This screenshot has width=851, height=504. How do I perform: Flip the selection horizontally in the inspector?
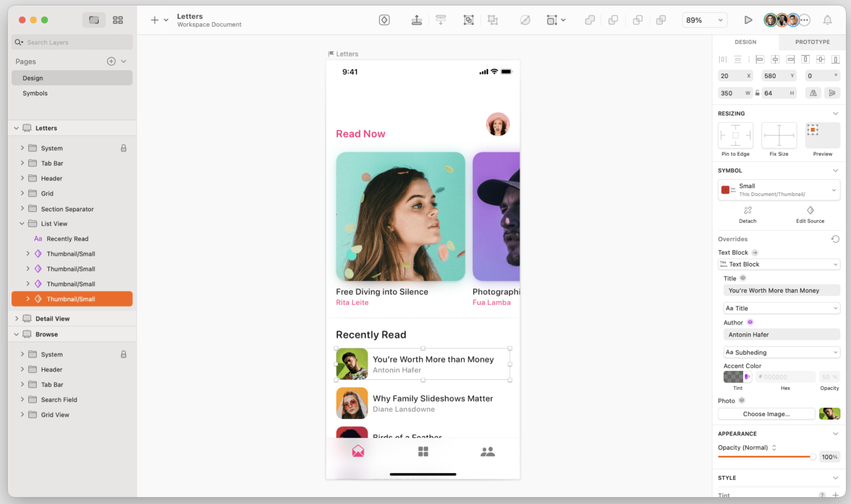coord(814,93)
